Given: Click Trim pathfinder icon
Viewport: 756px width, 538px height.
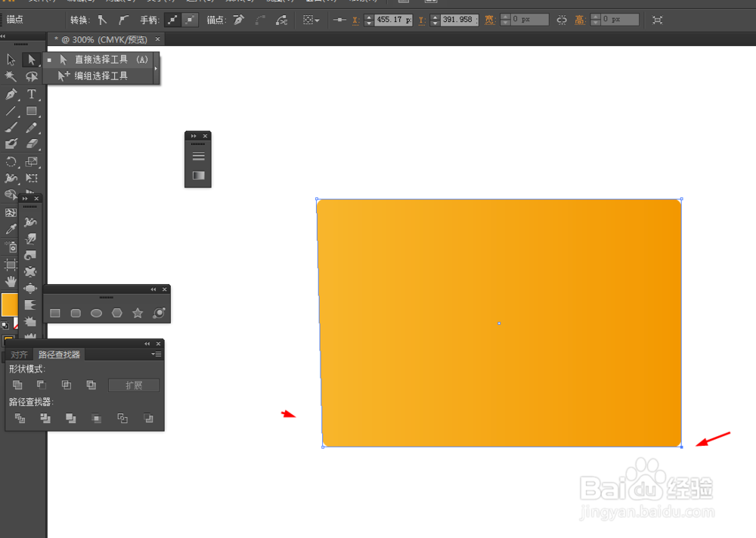Looking at the screenshot, I should pos(45,419).
